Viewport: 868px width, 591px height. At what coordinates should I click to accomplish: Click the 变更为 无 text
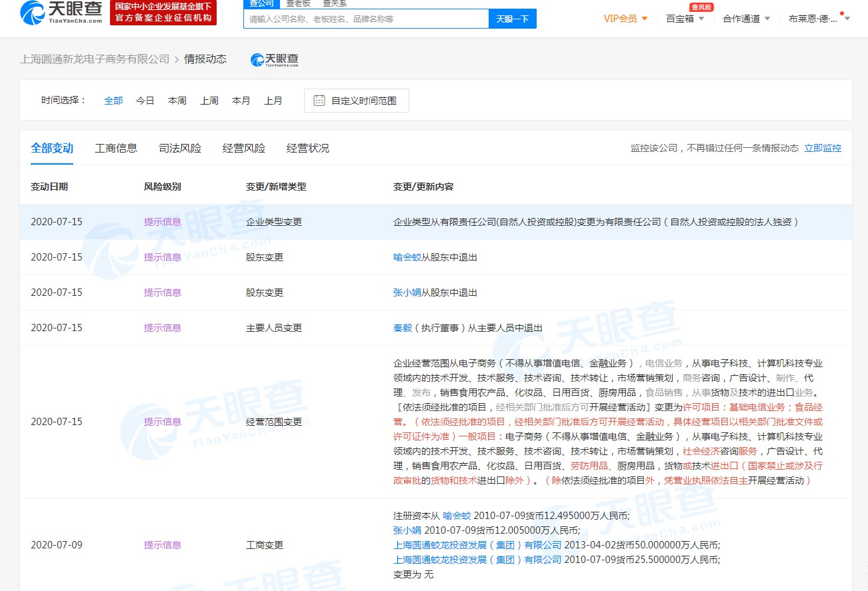[413, 574]
